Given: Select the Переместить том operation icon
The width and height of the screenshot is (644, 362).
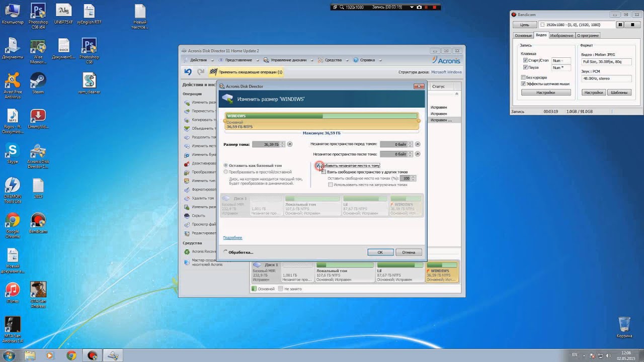Looking at the screenshot, I should coord(187,111).
